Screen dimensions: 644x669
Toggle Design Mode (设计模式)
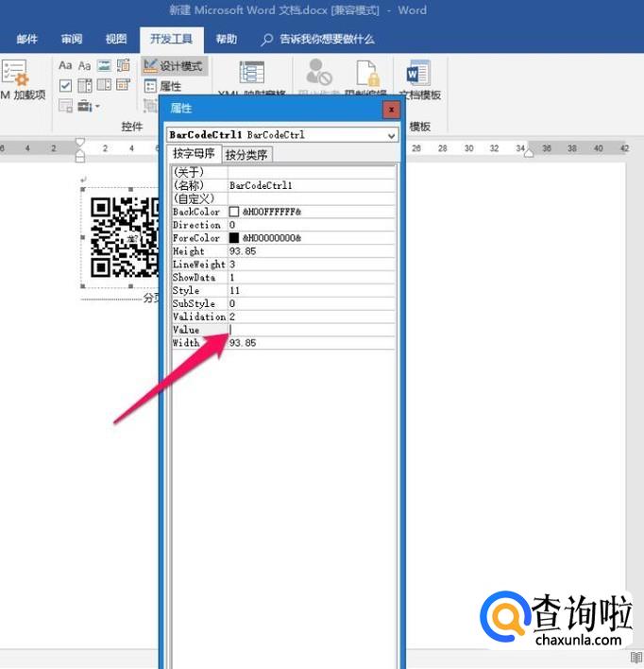pyautogui.click(x=174, y=66)
